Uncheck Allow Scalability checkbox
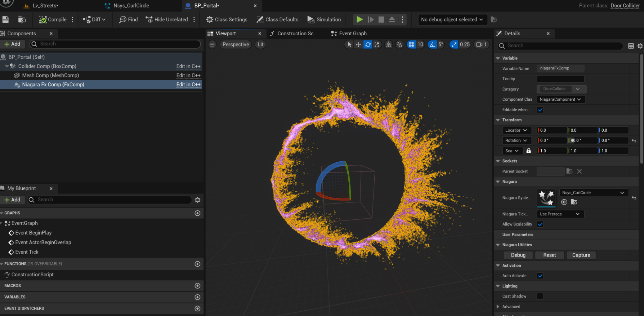 point(540,224)
